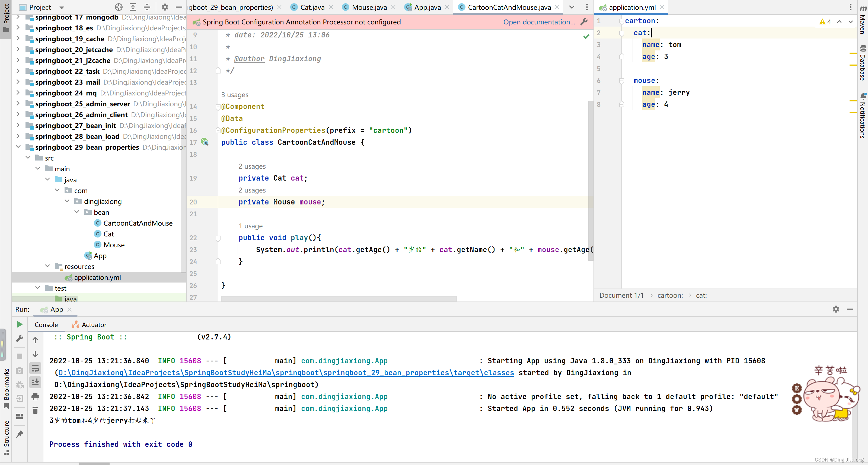Click the Select Opened File crosshair icon

(119, 7)
